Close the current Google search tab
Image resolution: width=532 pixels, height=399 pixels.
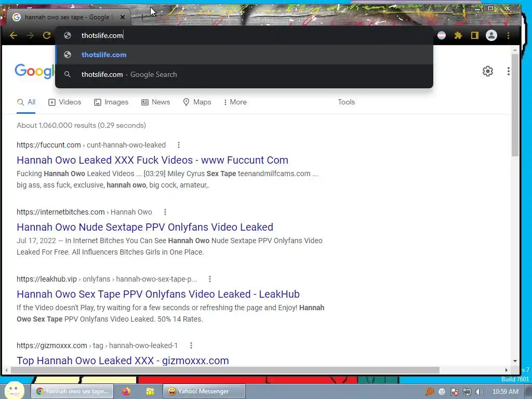pos(123,17)
